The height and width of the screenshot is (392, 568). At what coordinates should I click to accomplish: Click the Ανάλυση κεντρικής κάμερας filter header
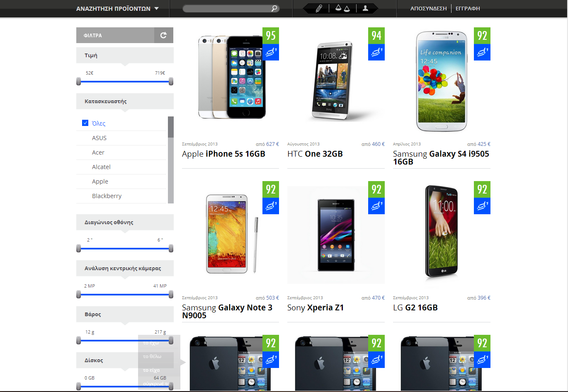[x=125, y=268]
